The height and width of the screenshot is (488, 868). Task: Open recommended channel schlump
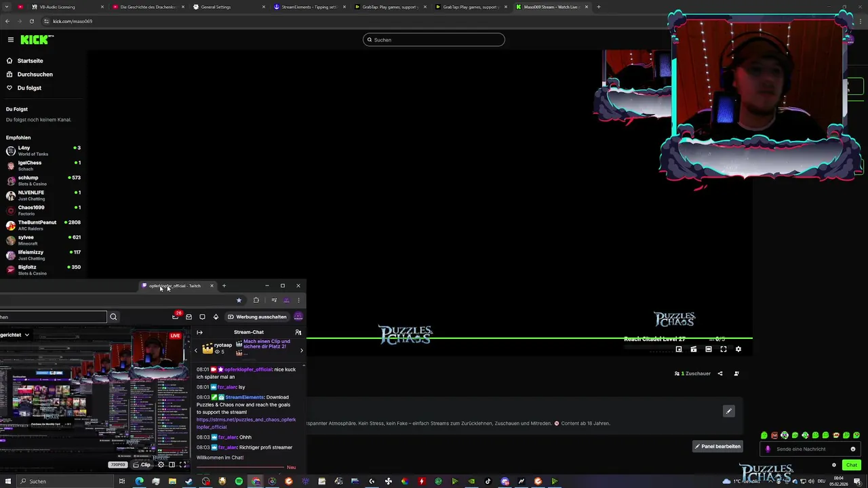(43, 180)
